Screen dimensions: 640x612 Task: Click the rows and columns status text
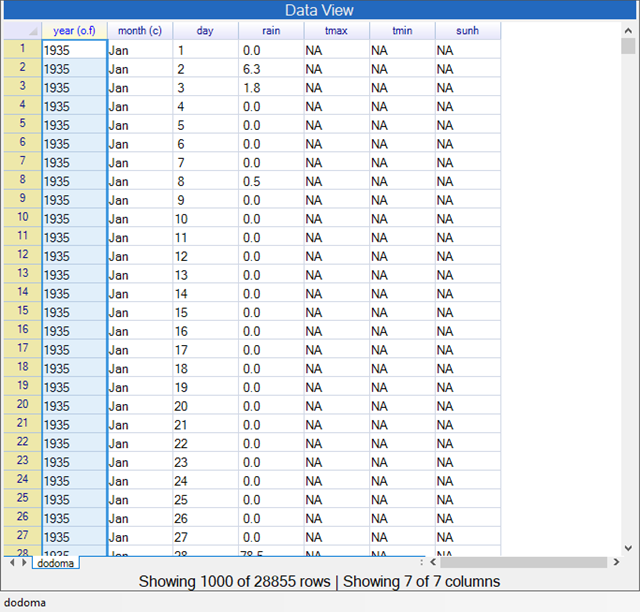pyautogui.click(x=319, y=581)
